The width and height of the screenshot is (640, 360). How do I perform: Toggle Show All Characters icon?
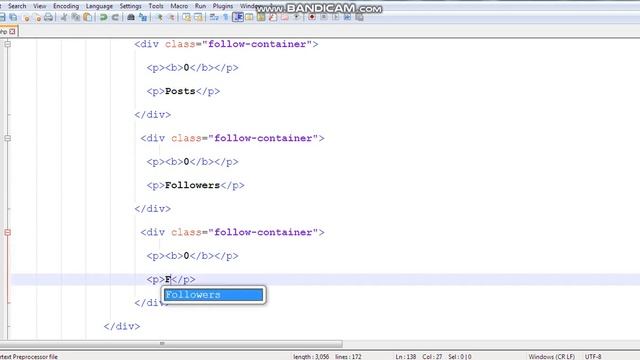pos(226,17)
